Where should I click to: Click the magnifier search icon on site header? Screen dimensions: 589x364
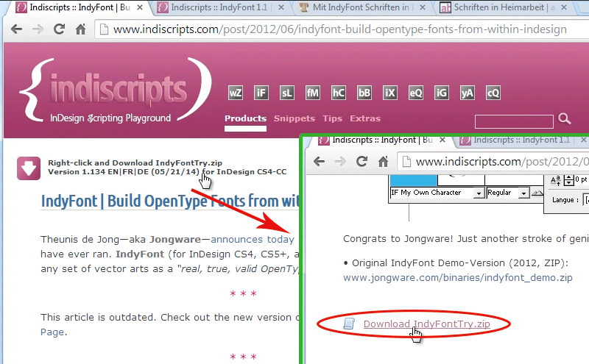(x=564, y=119)
